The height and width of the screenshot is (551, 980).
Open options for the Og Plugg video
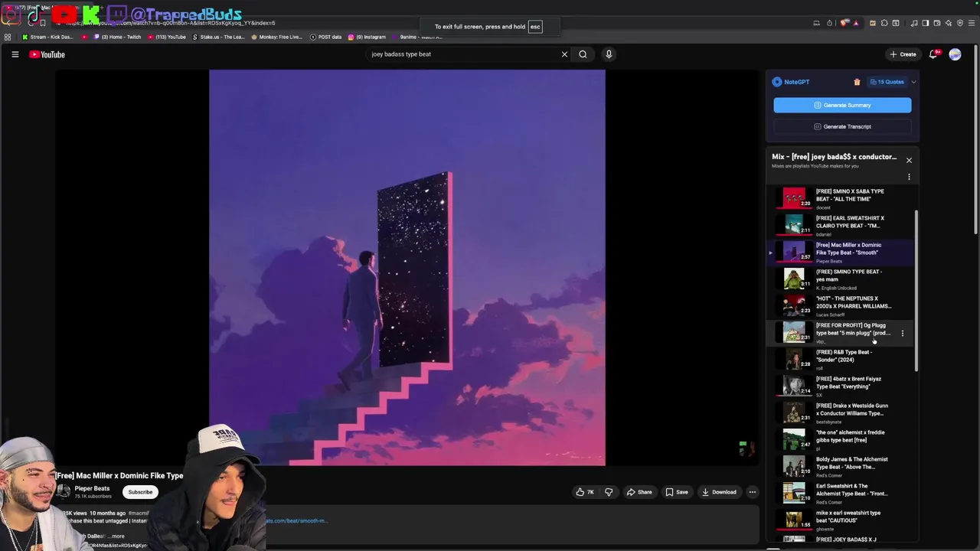[902, 333]
